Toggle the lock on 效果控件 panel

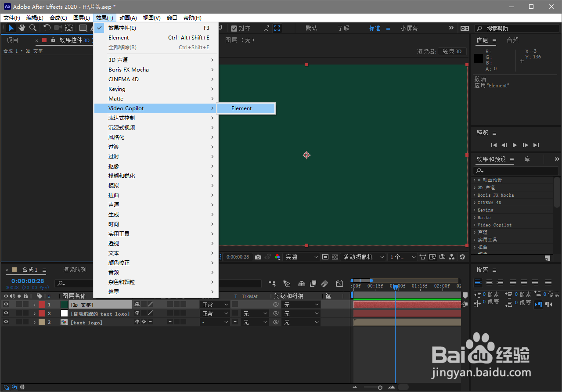(x=53, y=40)
